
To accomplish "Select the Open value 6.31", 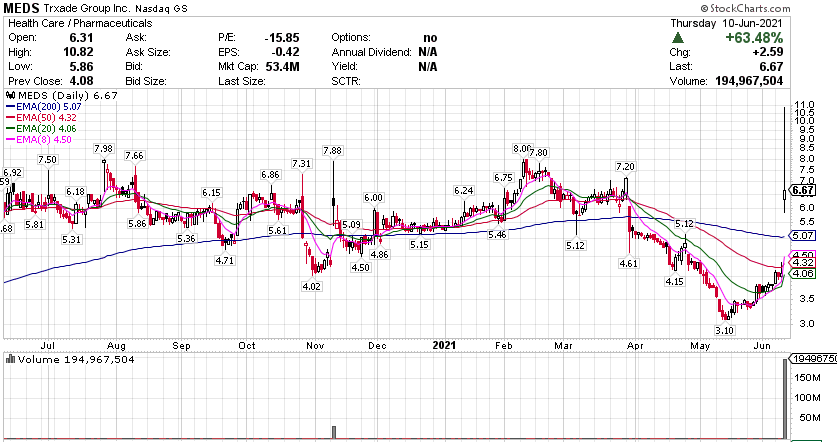I will point(80,38).
